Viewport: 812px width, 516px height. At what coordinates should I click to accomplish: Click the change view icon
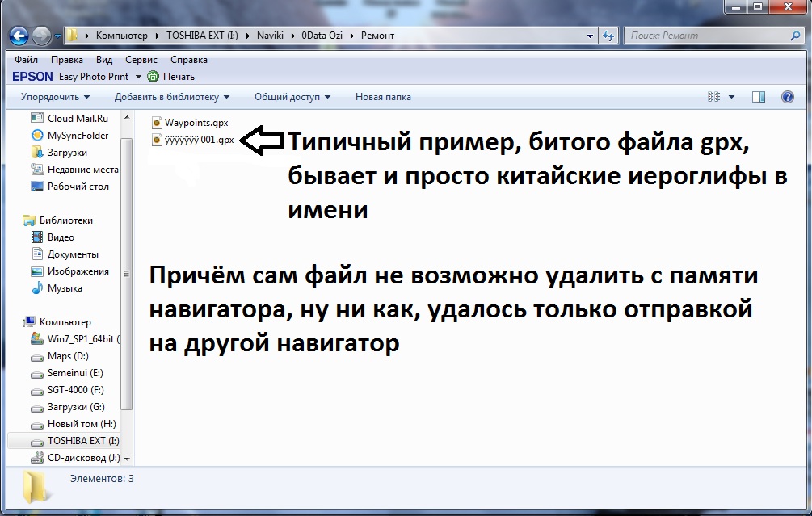point(713,97)
